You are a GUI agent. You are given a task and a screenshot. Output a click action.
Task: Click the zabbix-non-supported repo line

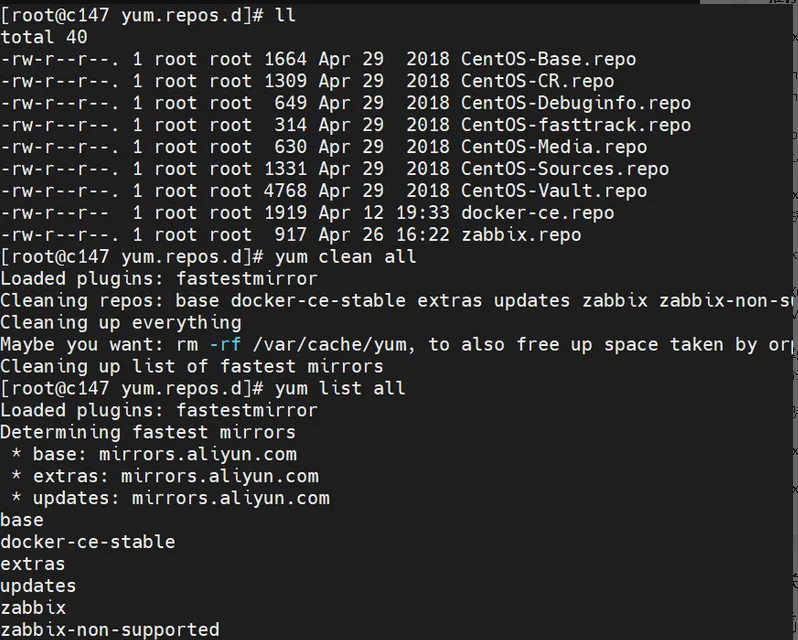click(x=110, y=630)
